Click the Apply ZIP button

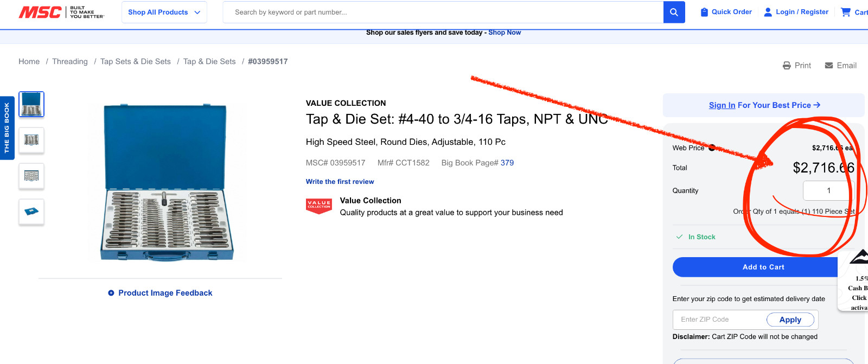[x=790, y=320]
